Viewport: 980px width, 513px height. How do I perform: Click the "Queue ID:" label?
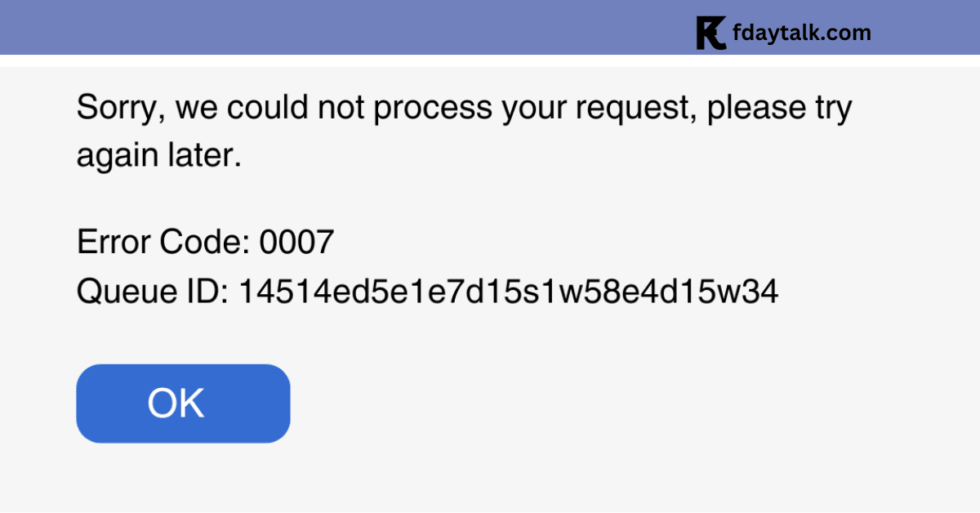click(x=153, y=292)
